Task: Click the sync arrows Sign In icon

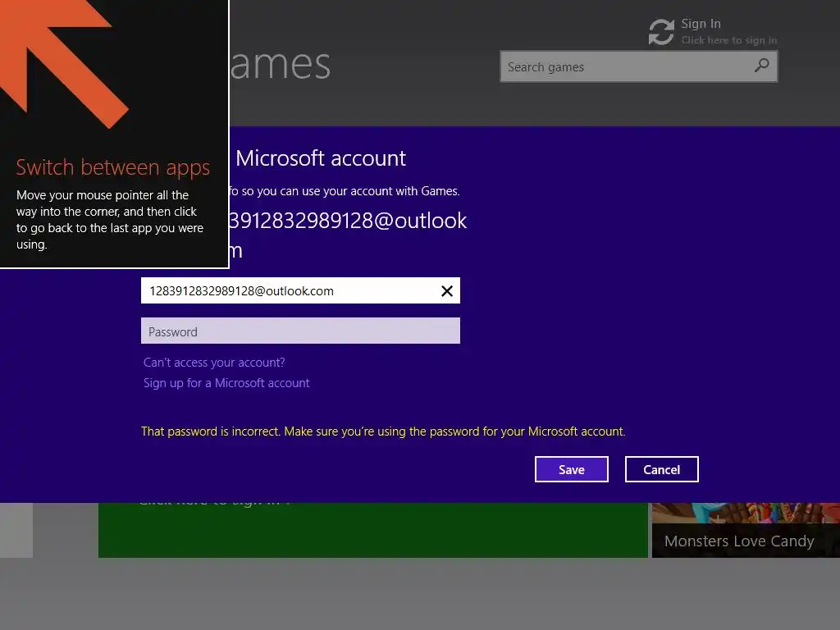Action: point(661,32)
